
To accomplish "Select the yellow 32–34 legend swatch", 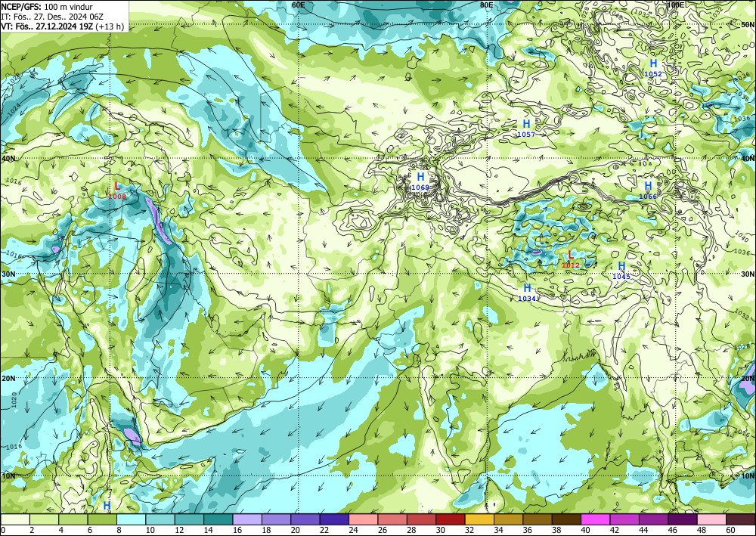I will pyautogui.click(x=479, y=519).
